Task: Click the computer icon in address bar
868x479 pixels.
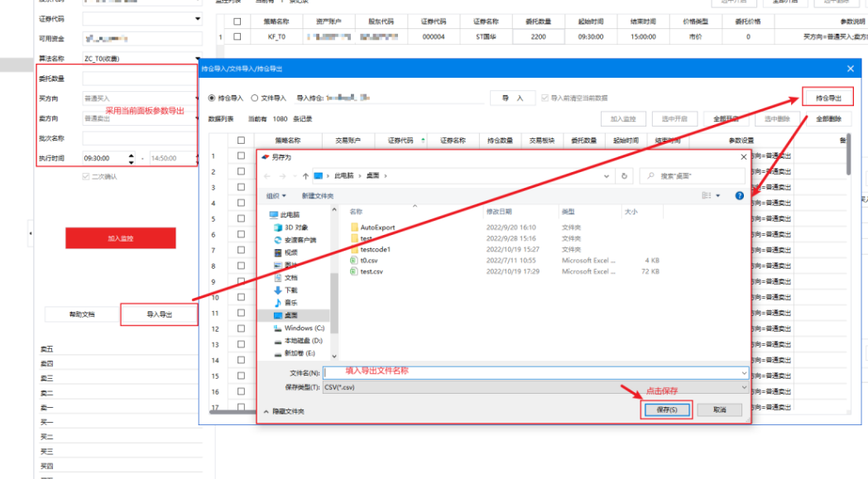Action: 319,176
